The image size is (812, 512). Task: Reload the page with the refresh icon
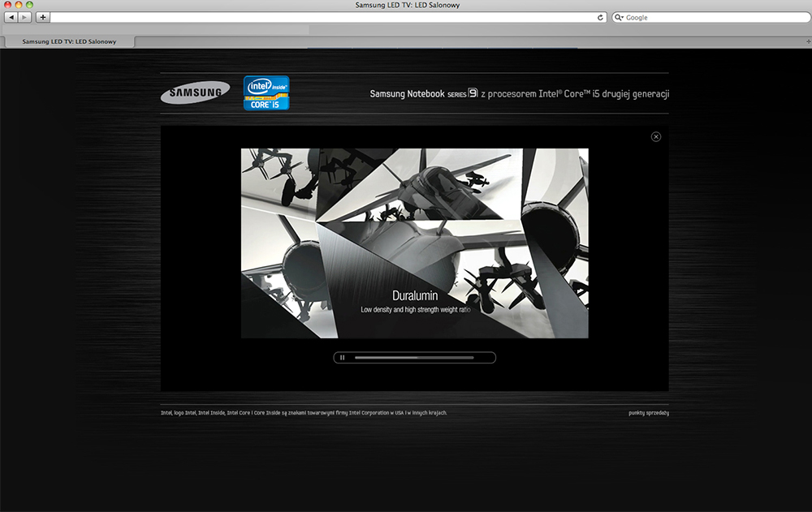point(600,17)
